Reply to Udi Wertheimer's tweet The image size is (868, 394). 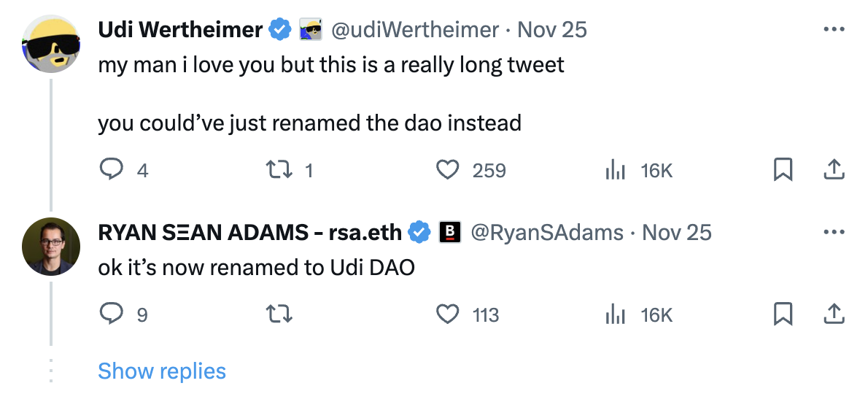[112, 170]
